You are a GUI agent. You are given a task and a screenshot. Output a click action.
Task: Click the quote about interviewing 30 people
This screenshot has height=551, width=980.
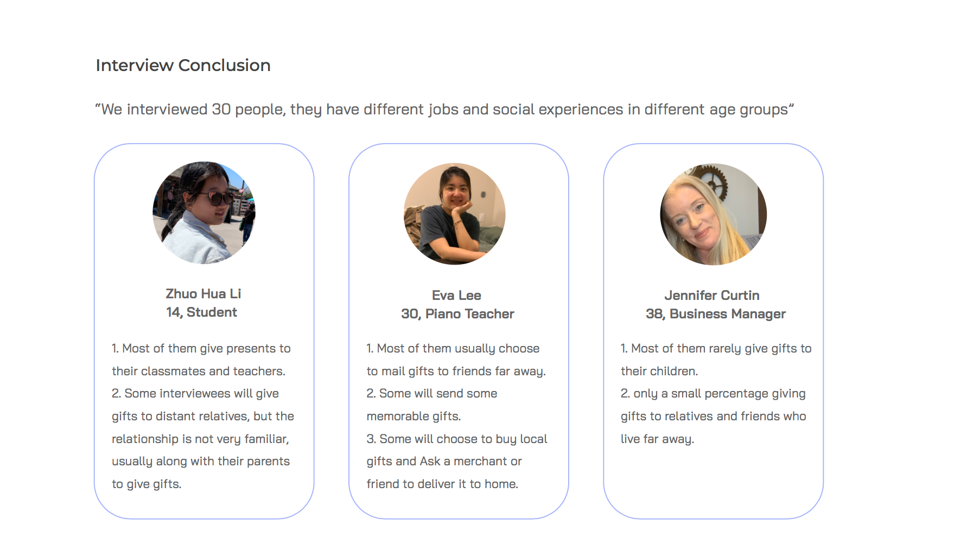(x=444, y=110)
